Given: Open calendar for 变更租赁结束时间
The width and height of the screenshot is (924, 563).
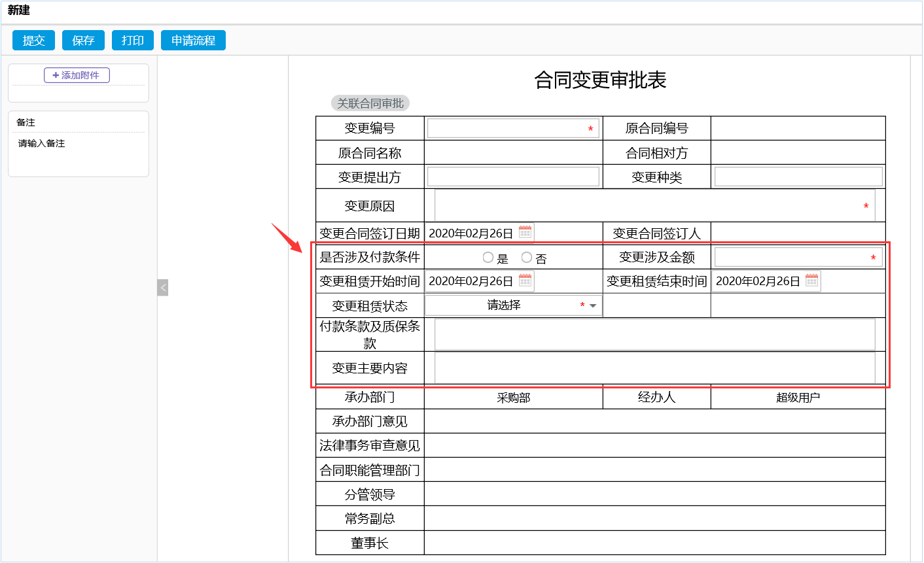Looking at the screenshot, I should click(811, 281).
